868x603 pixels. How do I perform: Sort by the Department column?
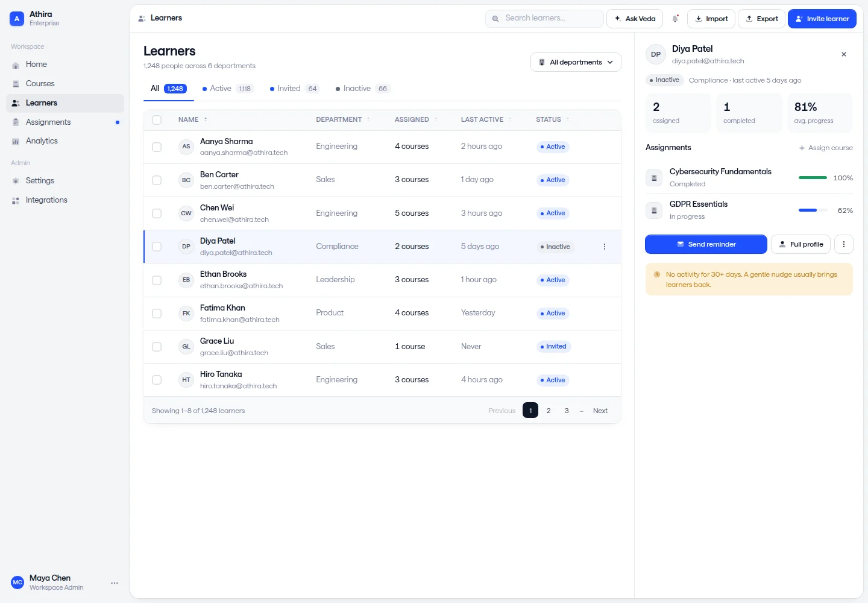pos(343,119)
